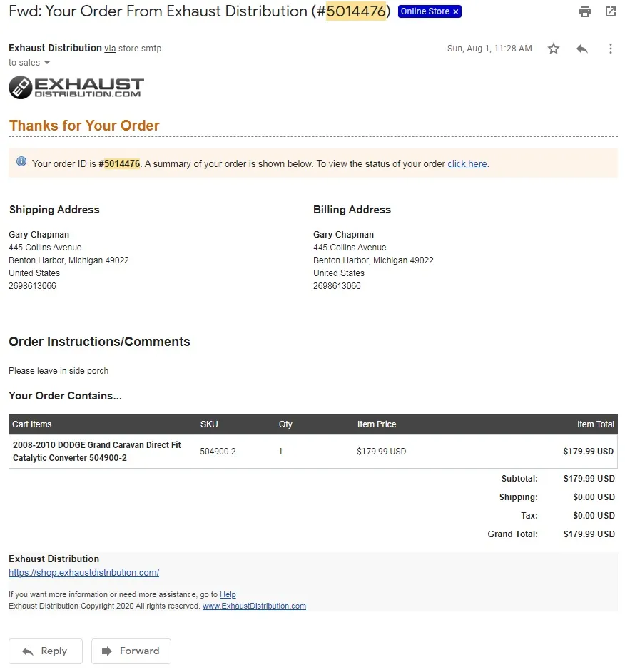Expand recipient details arrow beside 'to sales'

(x=47, y=63)
